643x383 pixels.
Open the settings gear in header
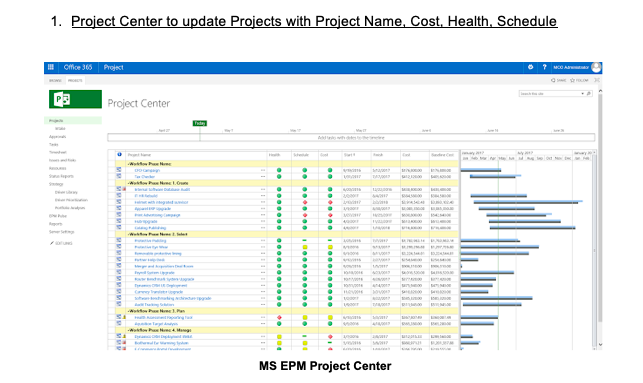click(x=530, y=67)
